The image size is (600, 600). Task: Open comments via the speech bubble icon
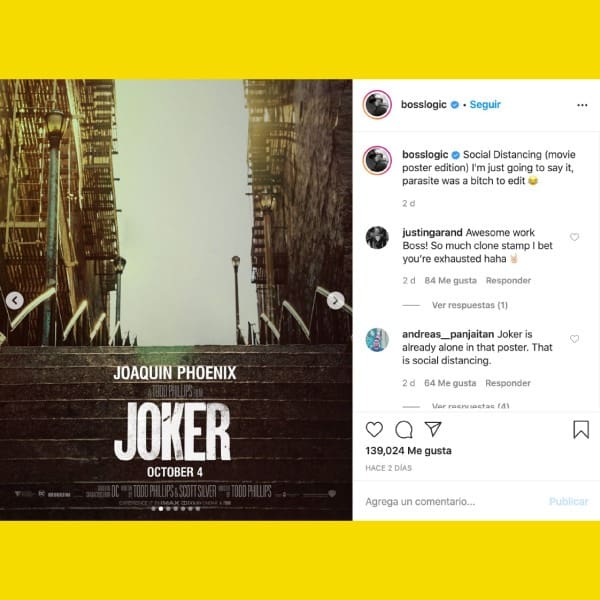pos(404,429)
